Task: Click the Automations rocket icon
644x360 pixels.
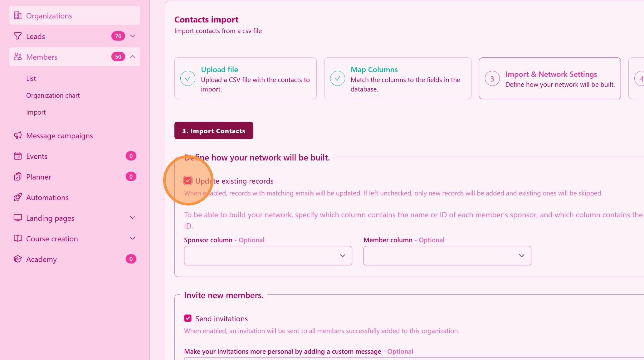Action: coord(18,197)
